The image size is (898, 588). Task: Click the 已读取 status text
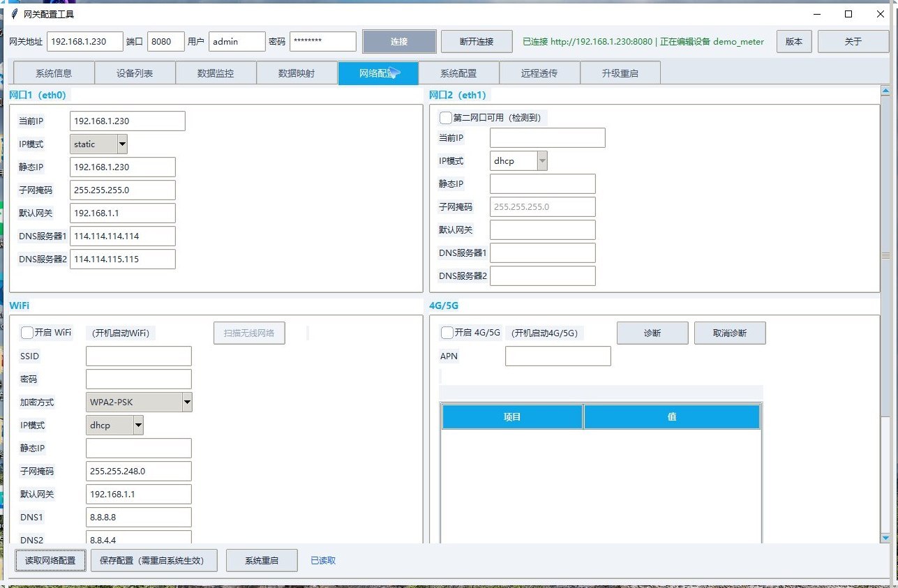323,561
